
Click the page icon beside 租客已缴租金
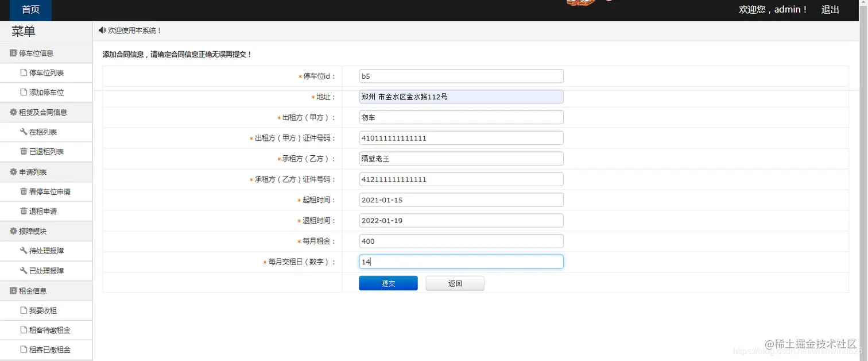click(24, 350)
